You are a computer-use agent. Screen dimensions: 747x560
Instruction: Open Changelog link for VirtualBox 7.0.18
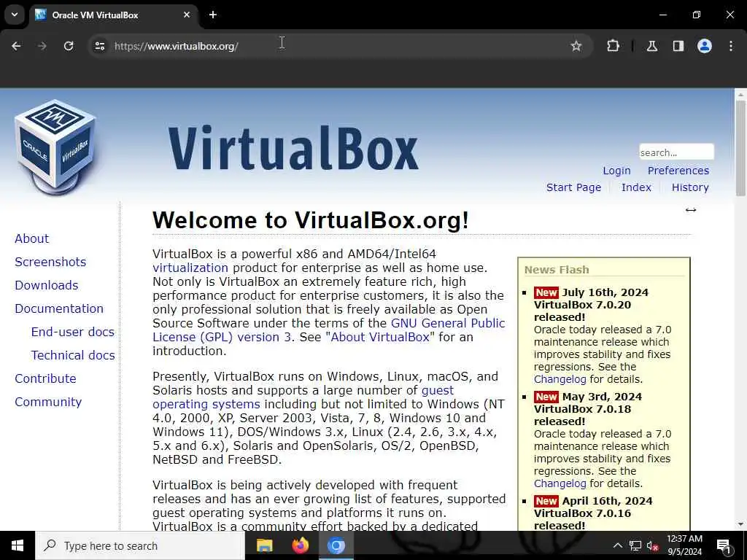pyautogui.click(x=560, y=483)
